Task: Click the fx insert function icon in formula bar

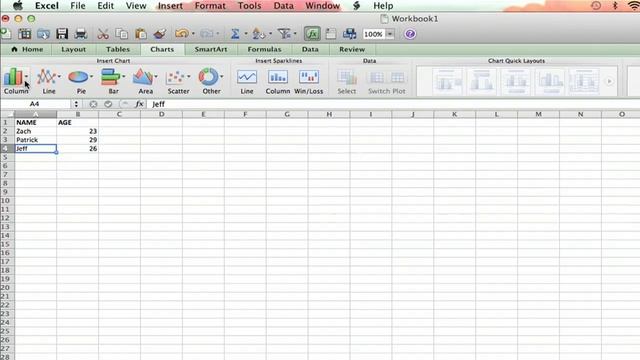Action: point(139,104)
